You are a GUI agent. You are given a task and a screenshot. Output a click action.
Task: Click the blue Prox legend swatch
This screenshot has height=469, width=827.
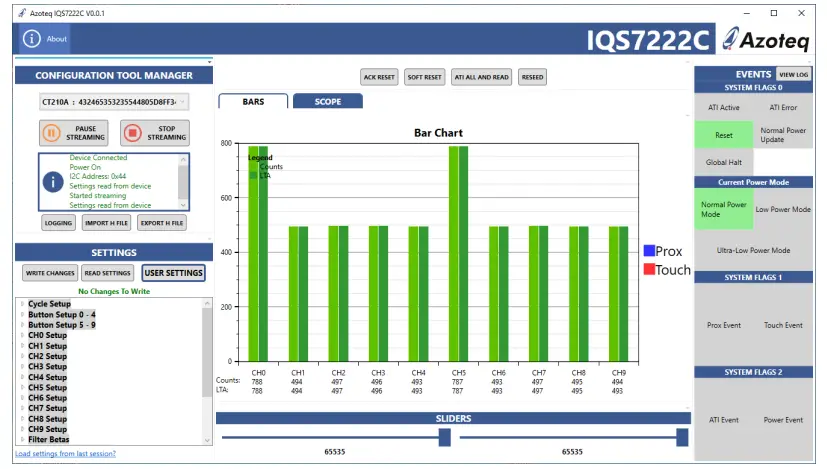[649, 251]
